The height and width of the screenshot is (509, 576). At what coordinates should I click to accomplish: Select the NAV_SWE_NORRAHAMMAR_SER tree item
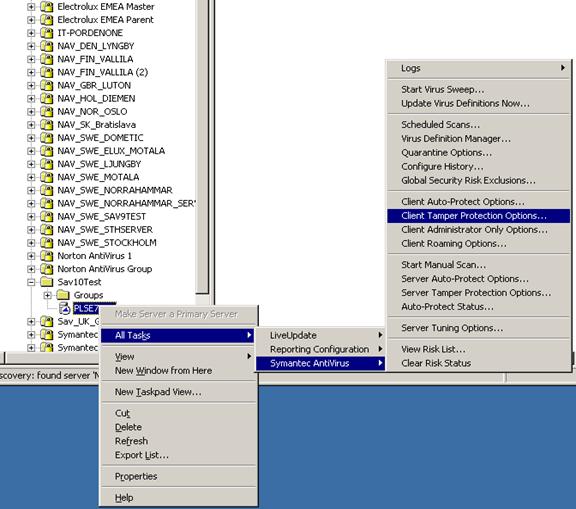pos(126,203)
